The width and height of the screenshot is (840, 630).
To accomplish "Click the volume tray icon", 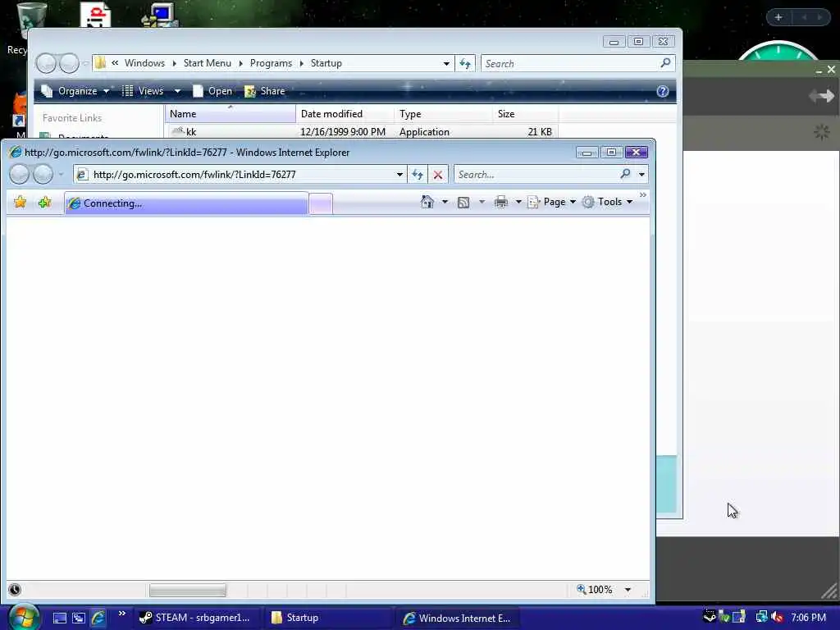I will [778, 617].
